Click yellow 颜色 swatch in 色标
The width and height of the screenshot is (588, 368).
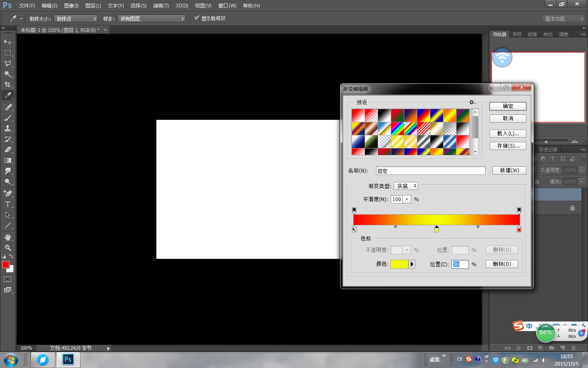399,264
